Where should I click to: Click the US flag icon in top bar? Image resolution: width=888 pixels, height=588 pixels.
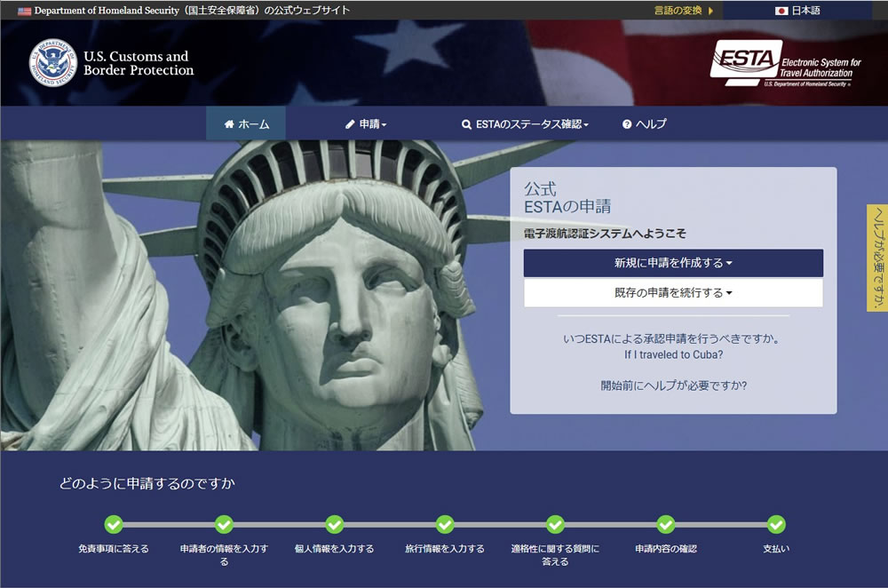tap(24, 11)
